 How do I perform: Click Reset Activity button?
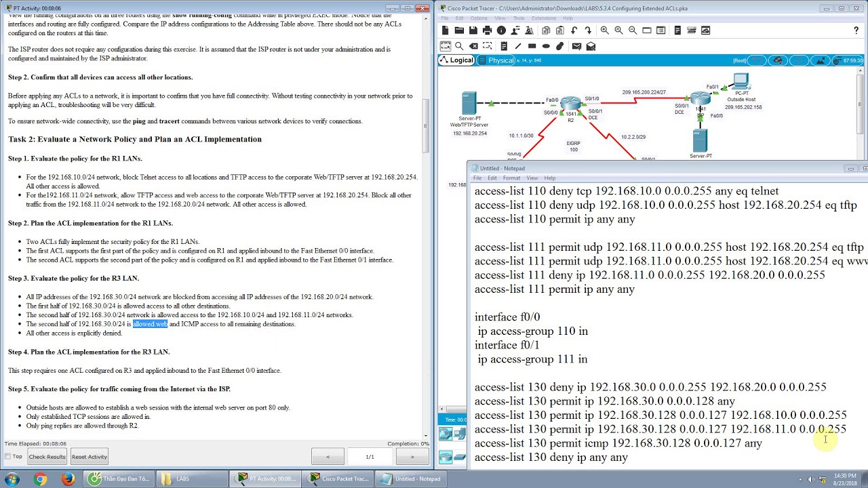(90, 456)
